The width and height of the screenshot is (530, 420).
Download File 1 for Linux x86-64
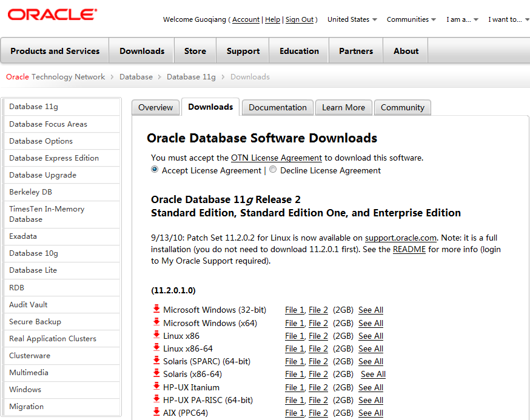(294, 348)
